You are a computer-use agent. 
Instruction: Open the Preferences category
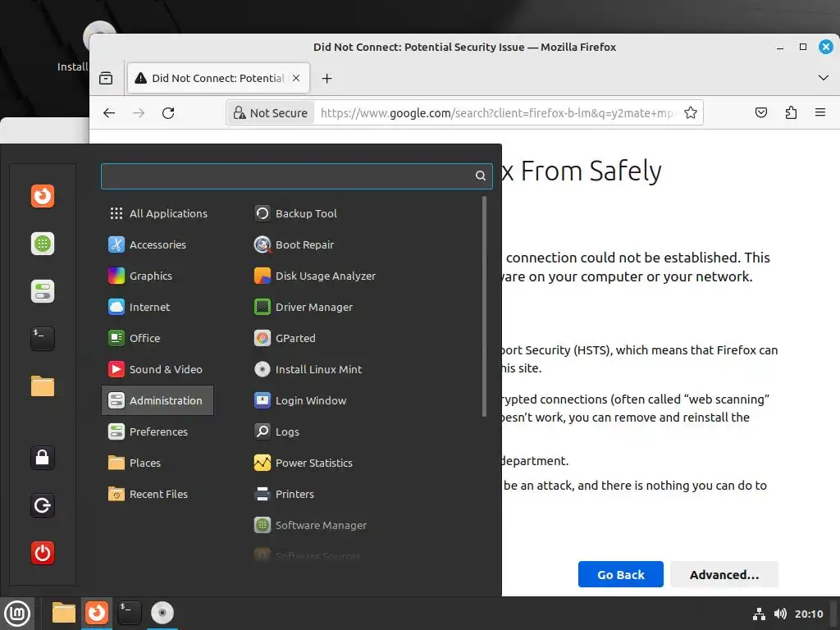[x=157, y=431]
